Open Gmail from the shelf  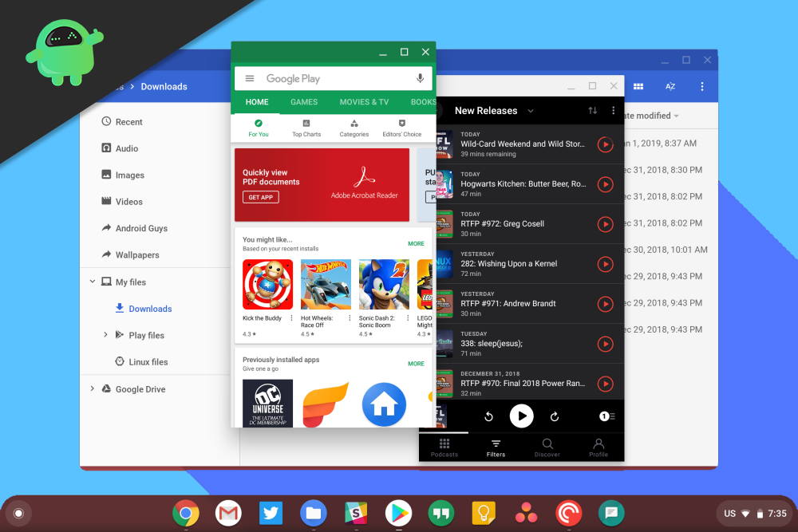pos(228,513)
